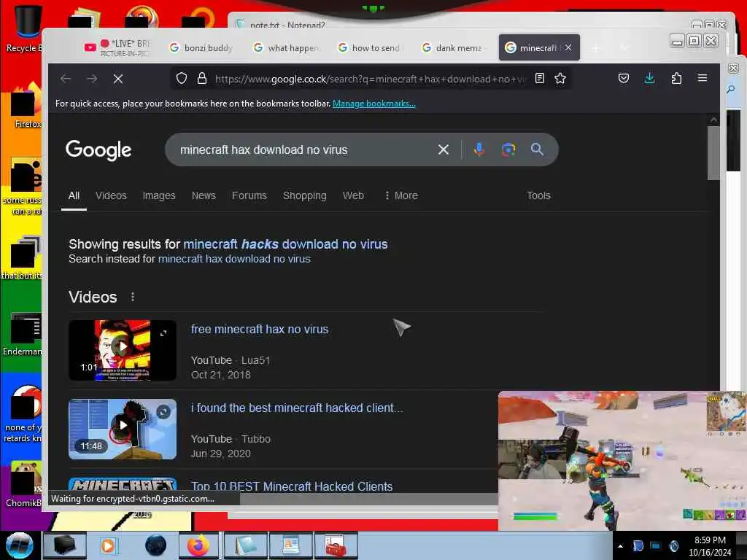Image resolution: width=747 pixels, height=560 pixels.
Task: Stop loading the page with the X button
Action: (x=118, y=79)
